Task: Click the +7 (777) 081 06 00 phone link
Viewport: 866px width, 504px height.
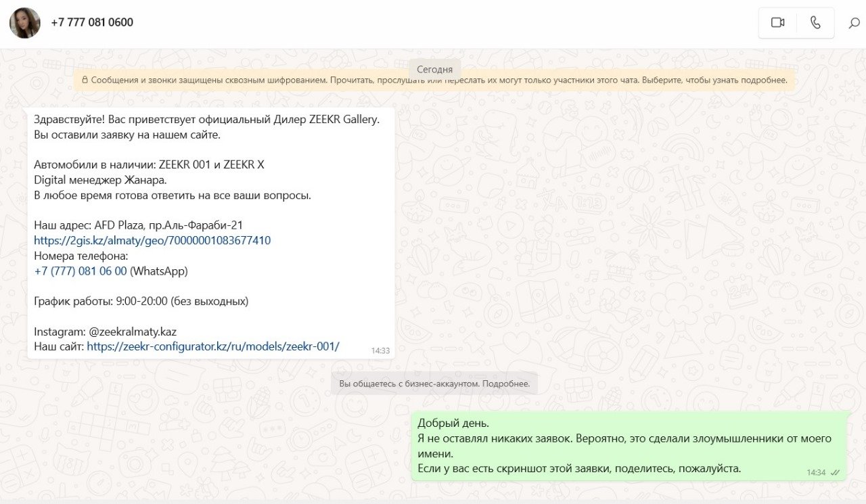Action: (80, 271)
